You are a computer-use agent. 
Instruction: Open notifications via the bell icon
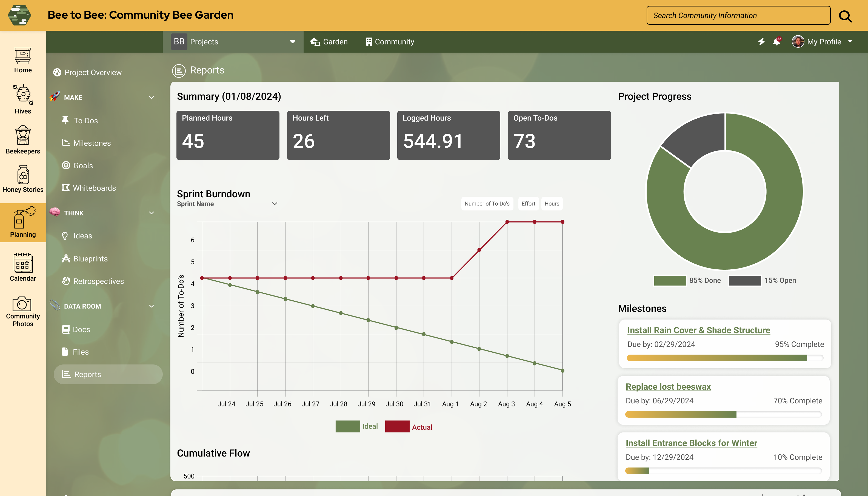click(x=776, y=42)
